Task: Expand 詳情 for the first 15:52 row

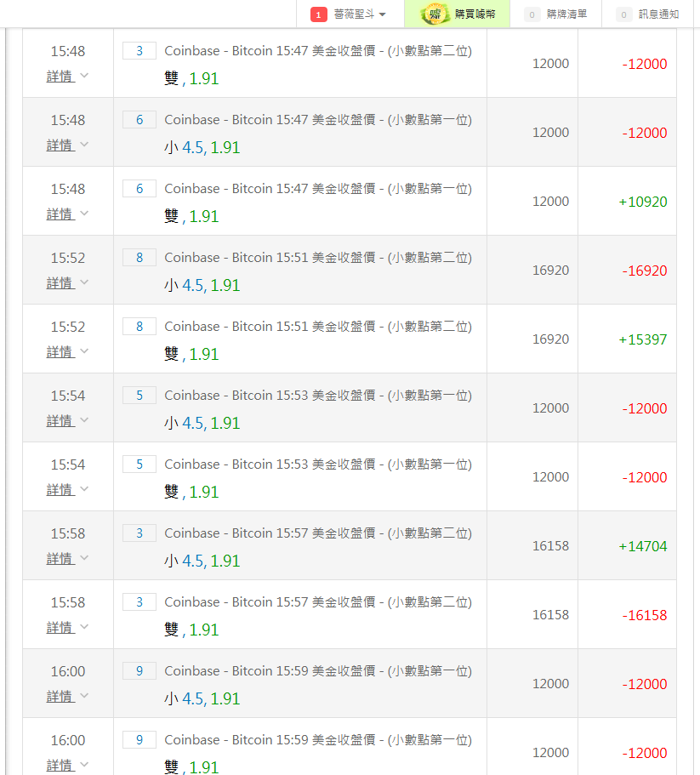Action: pyautogui.click(x=67, y=282)
